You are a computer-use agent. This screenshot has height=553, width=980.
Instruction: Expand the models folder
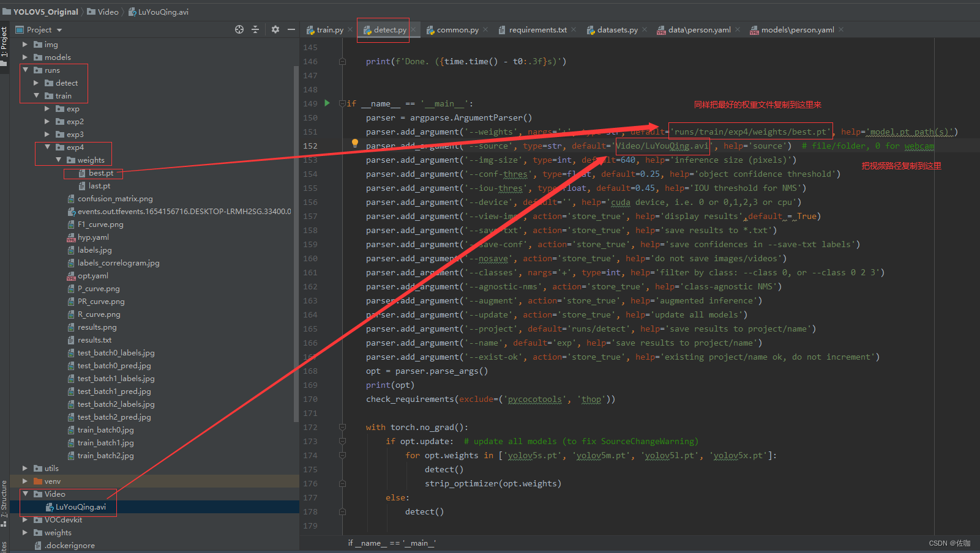click(25, 57)
